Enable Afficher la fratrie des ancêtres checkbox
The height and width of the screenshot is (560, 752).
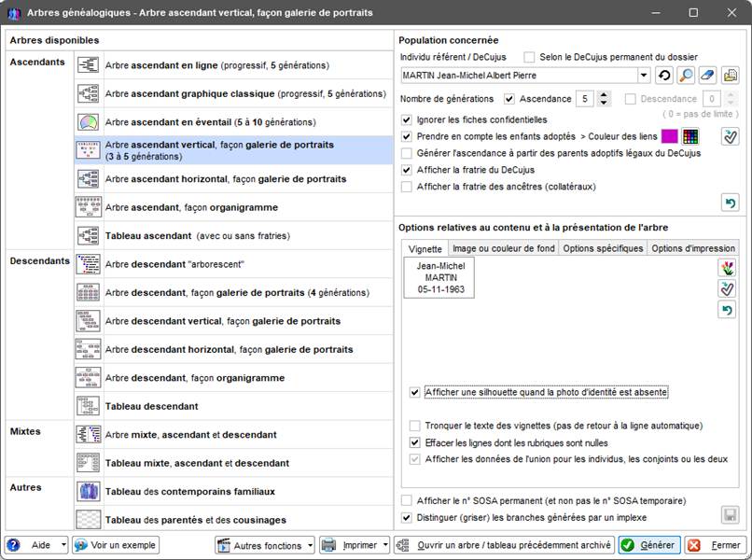tap(406, 187)
